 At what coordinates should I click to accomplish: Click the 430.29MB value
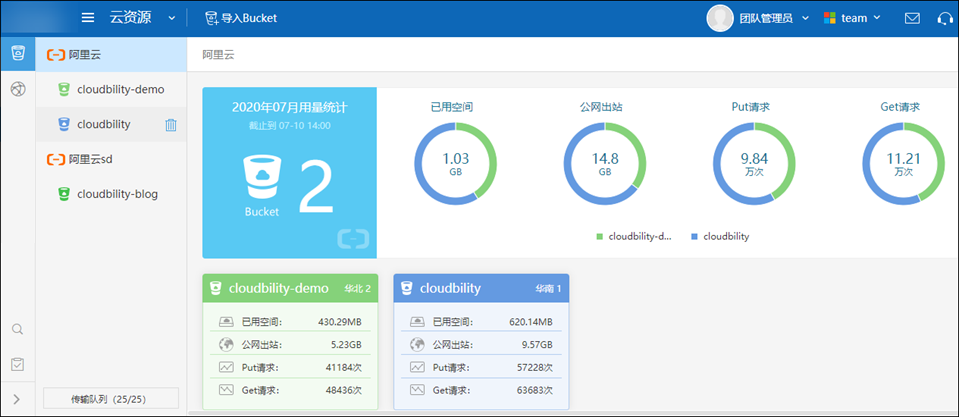click(340, 322)
